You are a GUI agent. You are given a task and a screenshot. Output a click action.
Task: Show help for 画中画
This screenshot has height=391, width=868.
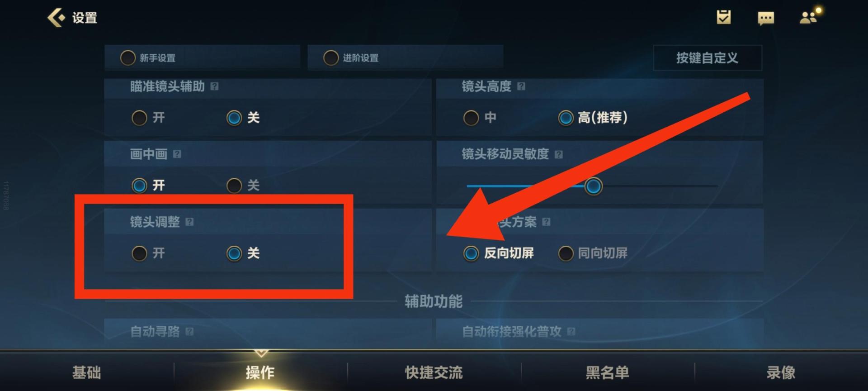177,154
